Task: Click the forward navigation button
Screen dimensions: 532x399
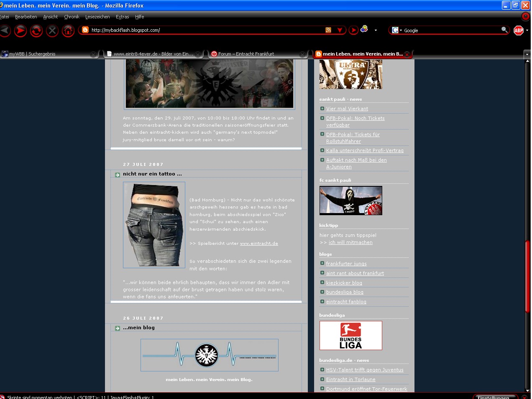Action: (x=20, y=30)
